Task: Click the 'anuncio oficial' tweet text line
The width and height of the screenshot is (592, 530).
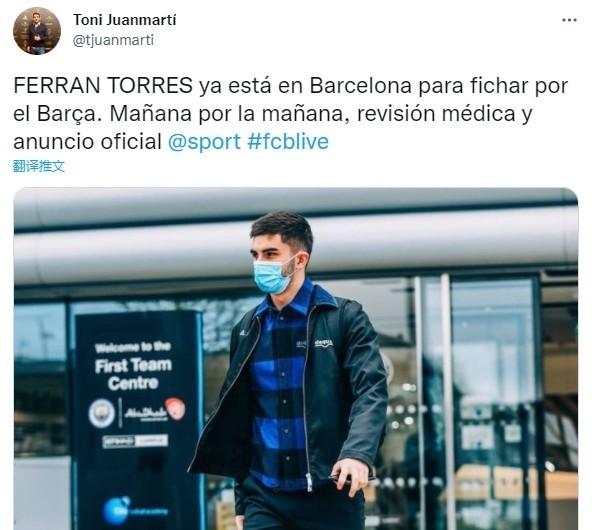Action: pyautogui.click(x=88, y=142)
